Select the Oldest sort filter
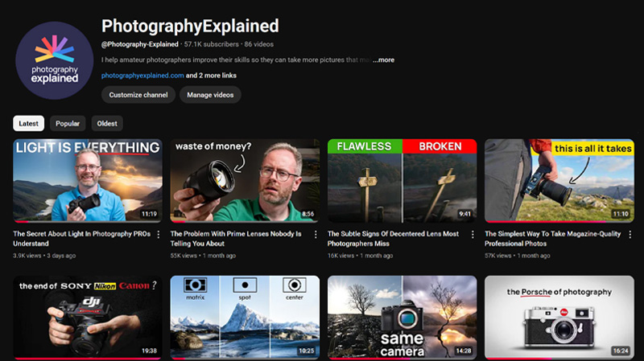Image resolution: width=644 pixels, height=361 pixels. (x=107, y=124)
